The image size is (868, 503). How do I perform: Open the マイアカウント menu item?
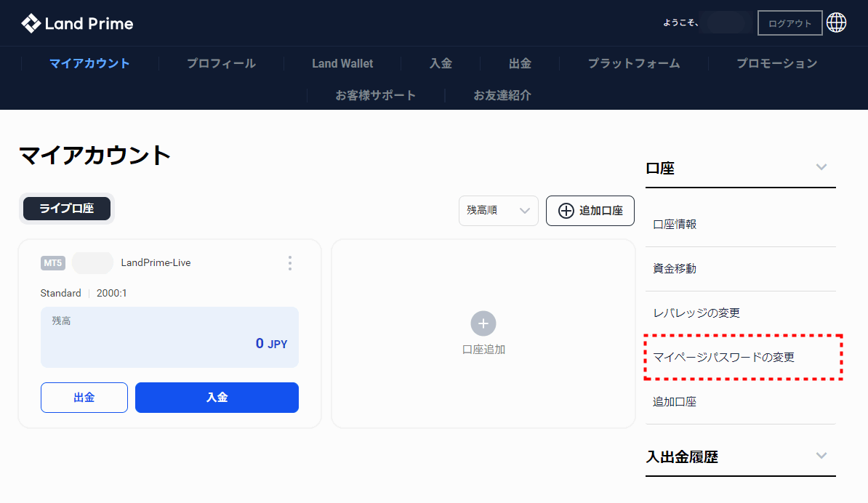pos(89,63)
